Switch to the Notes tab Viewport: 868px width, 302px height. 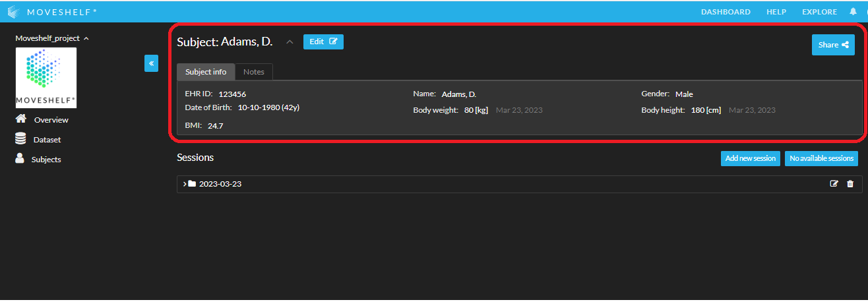pos(254,72)
